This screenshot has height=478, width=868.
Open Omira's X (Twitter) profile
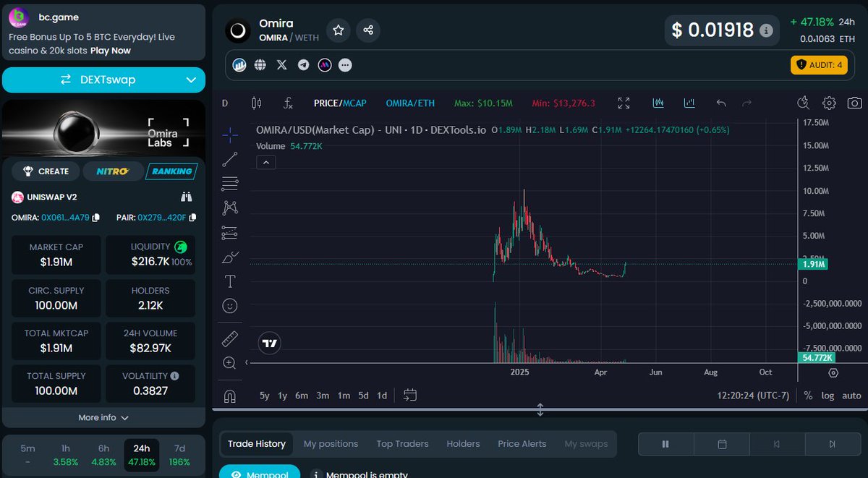[x=282, y=65]
